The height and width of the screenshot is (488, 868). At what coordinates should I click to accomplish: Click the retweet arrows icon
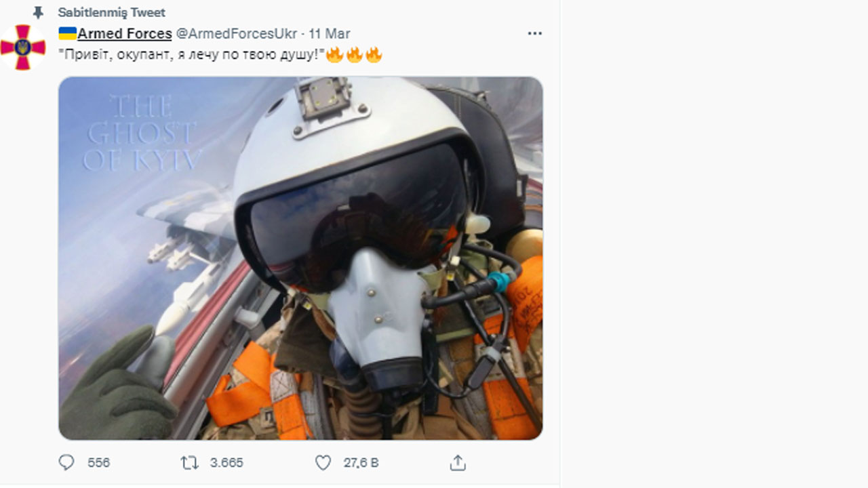tap(189, 463)
